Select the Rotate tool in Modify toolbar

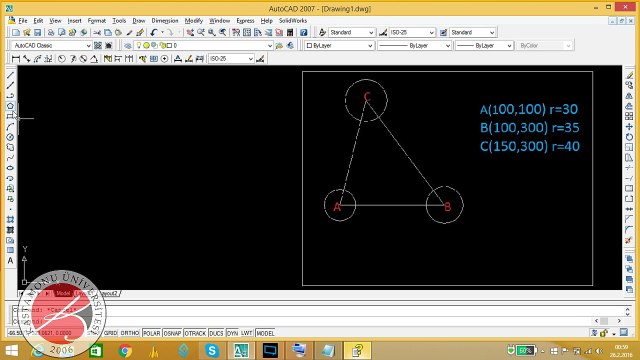629,137
